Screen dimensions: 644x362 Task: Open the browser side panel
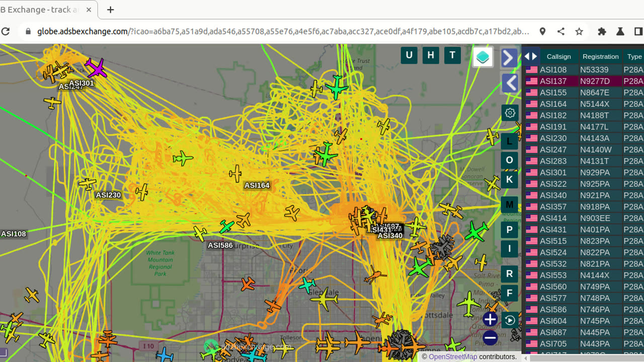[638, 31]
